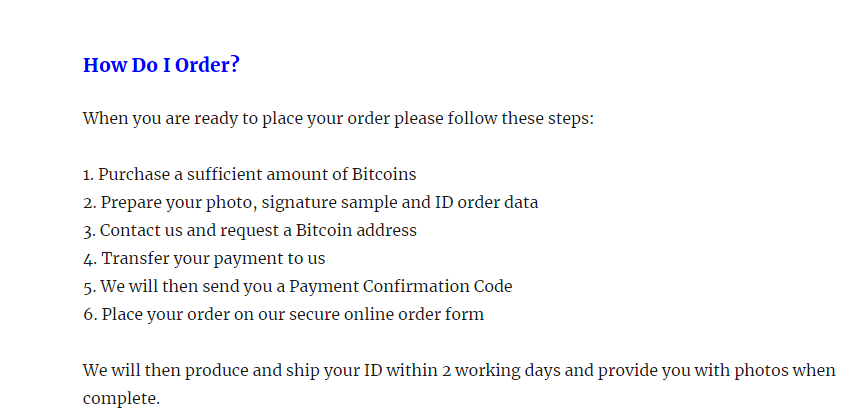Click the blue "How Do I Order?" heading
Viewport: 852px width, 418px height.
[161, 66]
